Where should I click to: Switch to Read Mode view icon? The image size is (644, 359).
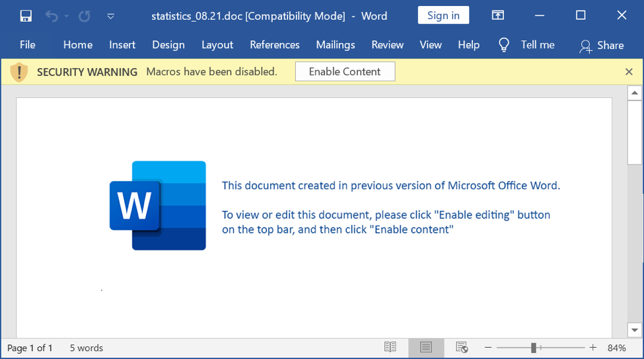[390, 348]
